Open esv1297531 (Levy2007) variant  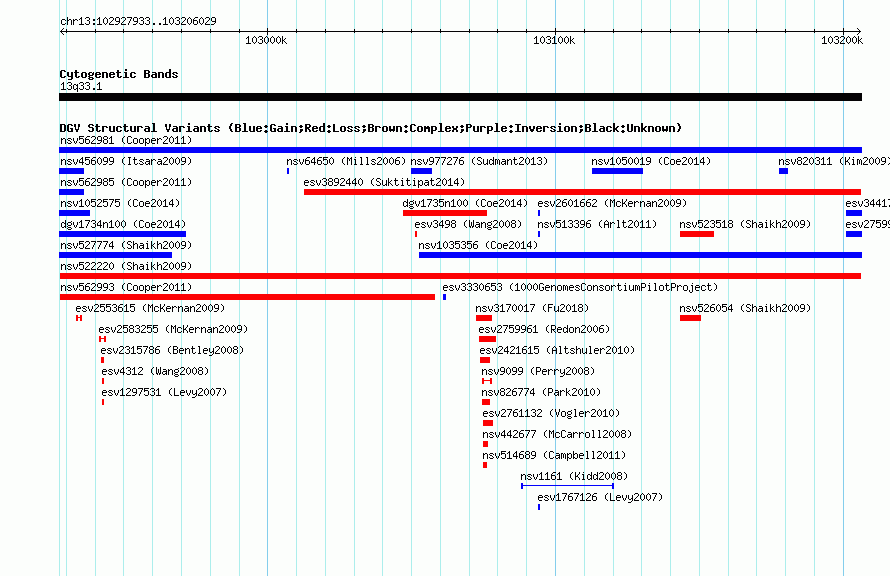[x=164, y=392]
